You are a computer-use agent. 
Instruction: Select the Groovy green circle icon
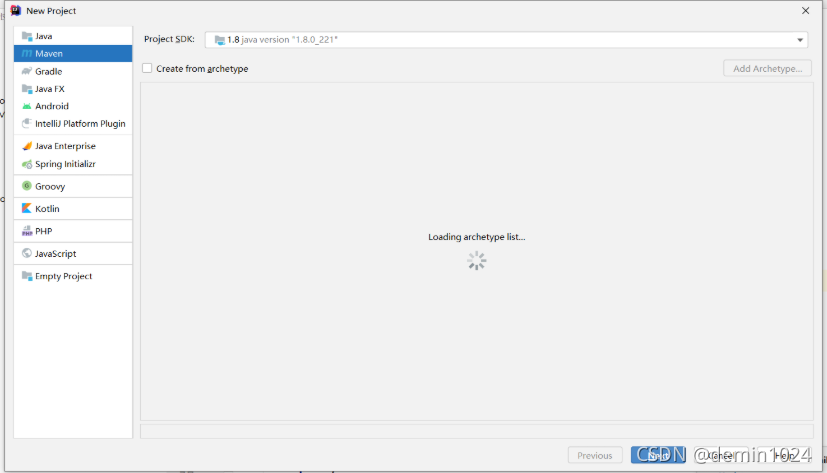click(27, 186)
